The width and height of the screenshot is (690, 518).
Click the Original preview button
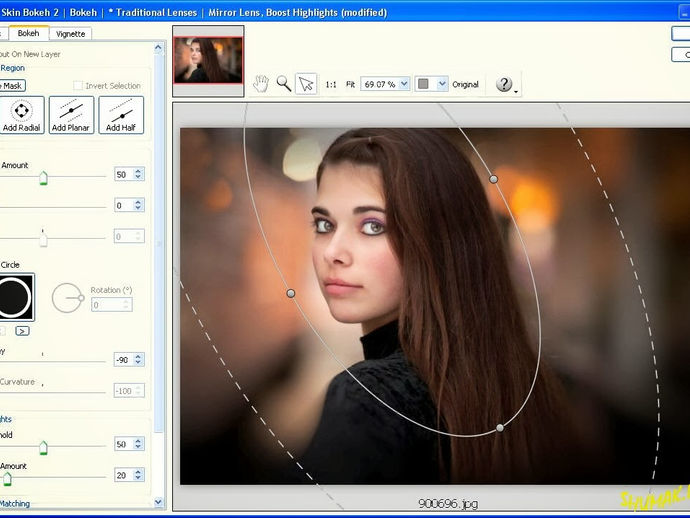[465, 84]
